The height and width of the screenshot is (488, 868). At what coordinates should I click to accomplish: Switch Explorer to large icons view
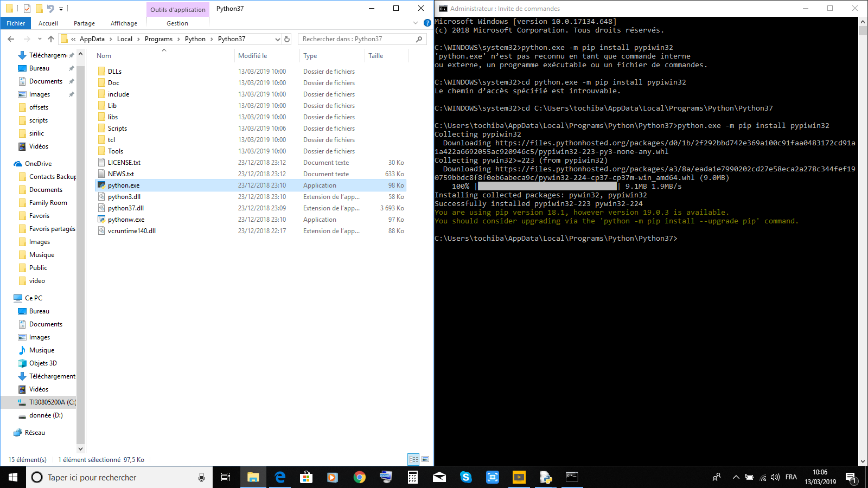[x=425, y=459]
